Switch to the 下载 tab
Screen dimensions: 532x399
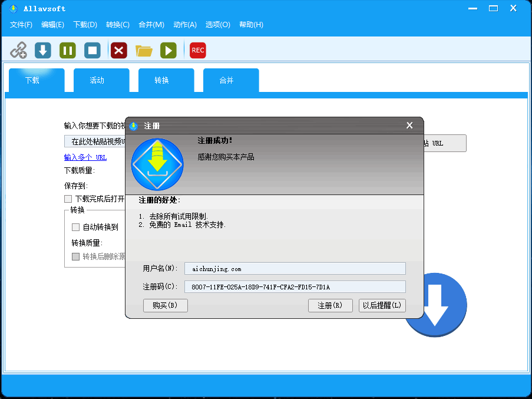[37, 80]
